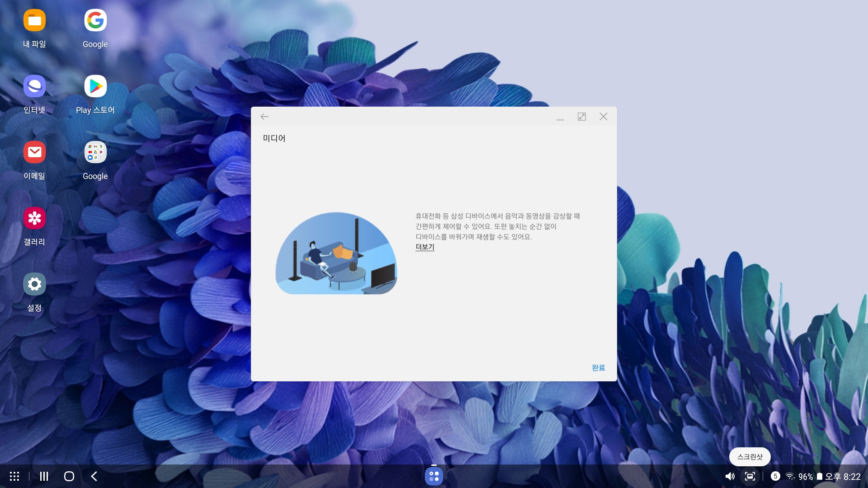The image size is (868, 488).
Task: Click the screenshot capture icon in taskbar
Action: click(750, 476)
